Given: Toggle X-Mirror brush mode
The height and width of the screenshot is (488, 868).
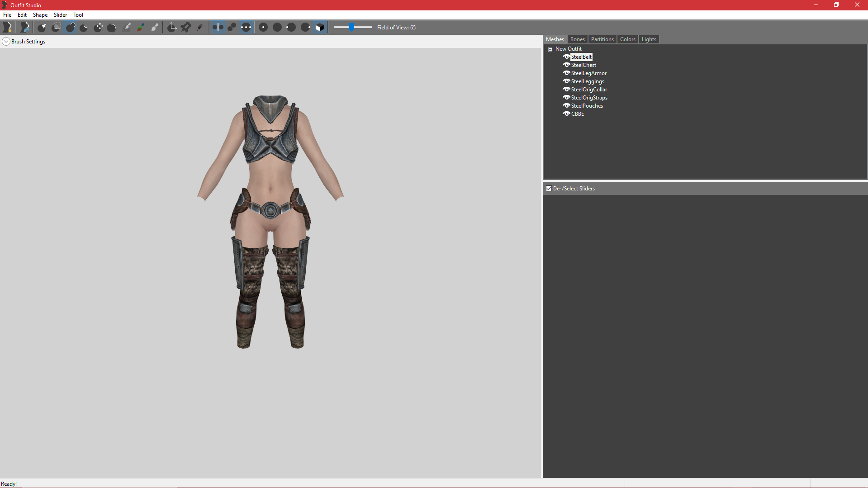Looking at the screenshot, I should [x=218, y=28].
